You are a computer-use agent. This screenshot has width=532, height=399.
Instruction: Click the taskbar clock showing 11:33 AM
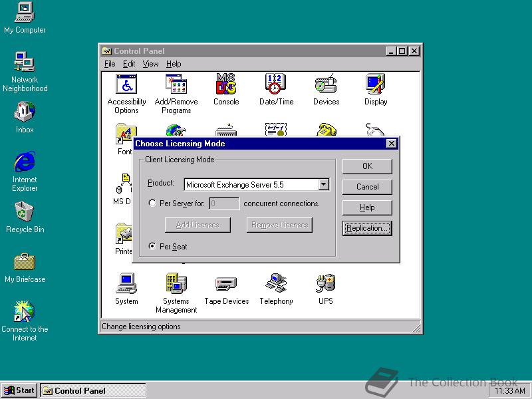coord(509,390)
